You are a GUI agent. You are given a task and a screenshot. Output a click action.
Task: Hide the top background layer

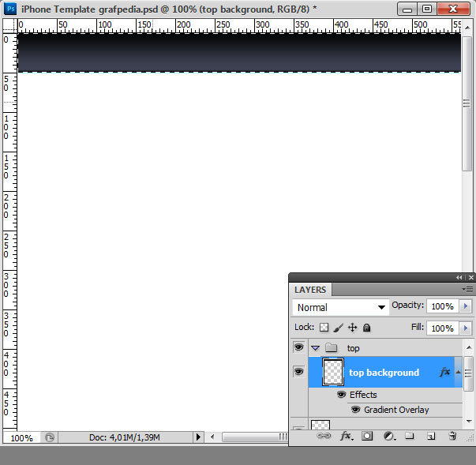(x=298, y=371)
